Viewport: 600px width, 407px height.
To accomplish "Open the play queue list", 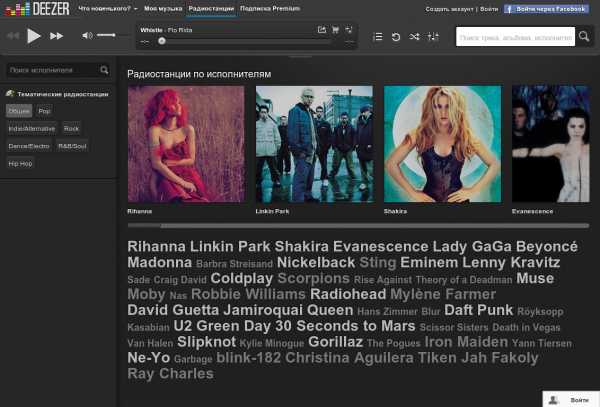I will click(x=378, y=36).
